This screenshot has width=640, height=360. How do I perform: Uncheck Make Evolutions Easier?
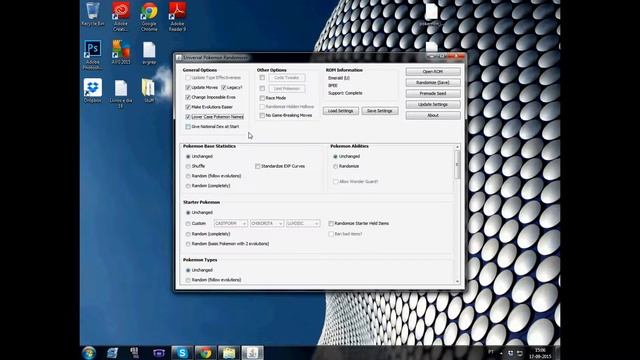tap(188, 107)
